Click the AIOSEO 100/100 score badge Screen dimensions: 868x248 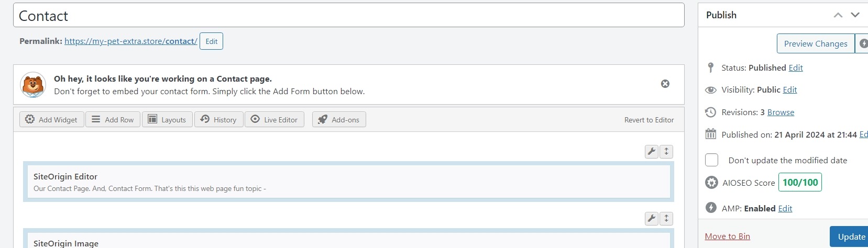point(800,183)
